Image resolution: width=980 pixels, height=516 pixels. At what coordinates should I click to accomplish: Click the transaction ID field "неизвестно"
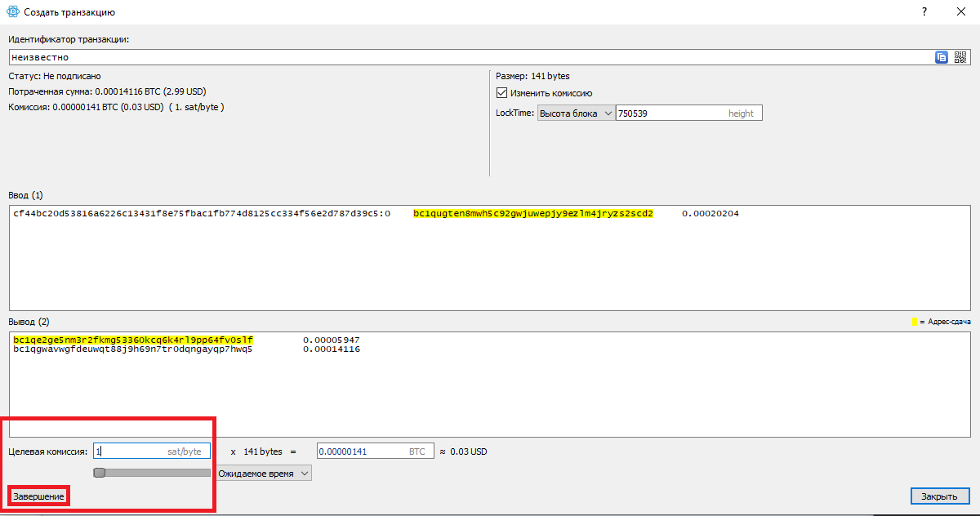465,57
